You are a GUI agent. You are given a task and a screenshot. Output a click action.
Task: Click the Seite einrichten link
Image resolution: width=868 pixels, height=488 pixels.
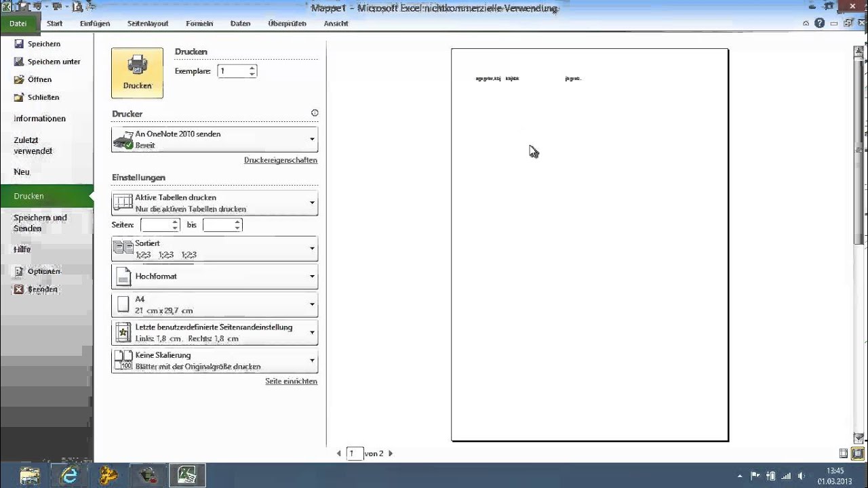tap(291, 382)
